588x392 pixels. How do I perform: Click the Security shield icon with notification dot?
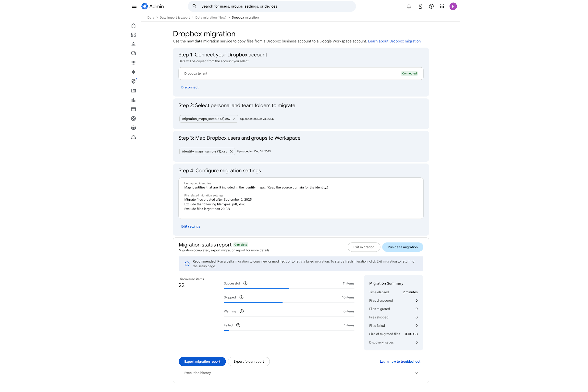coord(134,81)
